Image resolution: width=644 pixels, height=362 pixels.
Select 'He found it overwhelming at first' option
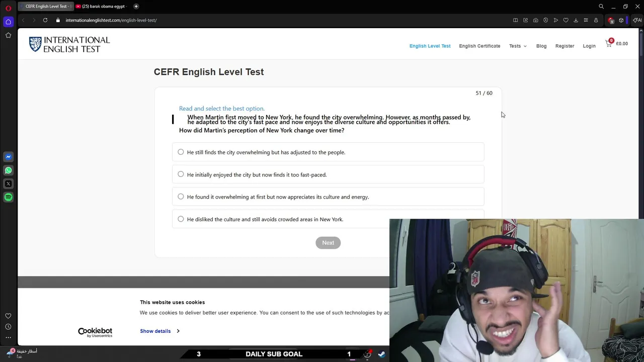(x=328, y=197)
